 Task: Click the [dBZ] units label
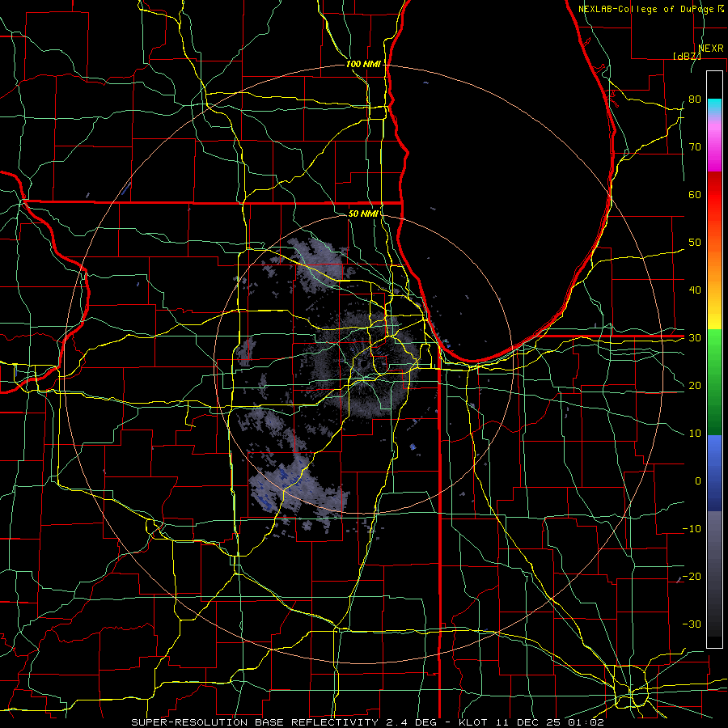point(687,56)
